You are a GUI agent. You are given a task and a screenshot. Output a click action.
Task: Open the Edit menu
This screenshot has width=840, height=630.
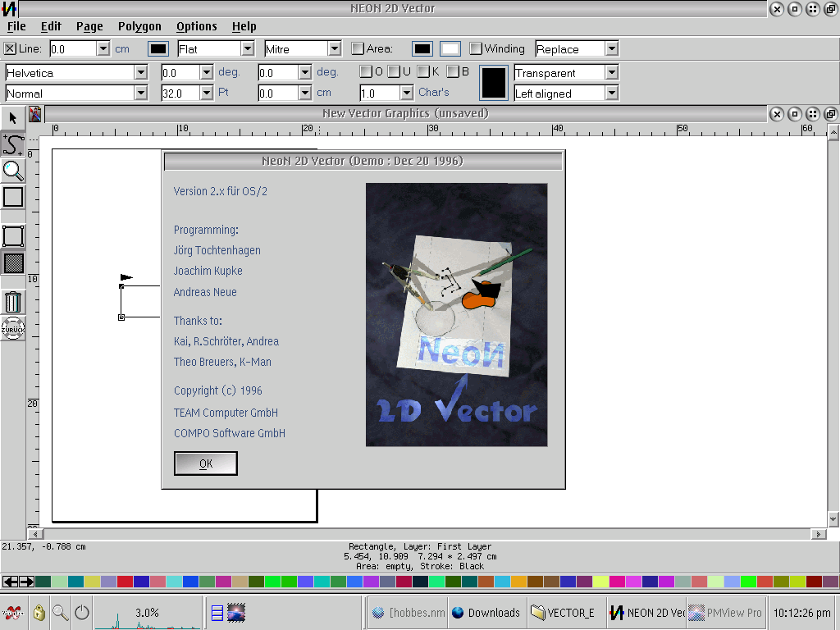[x=51, y=26]
